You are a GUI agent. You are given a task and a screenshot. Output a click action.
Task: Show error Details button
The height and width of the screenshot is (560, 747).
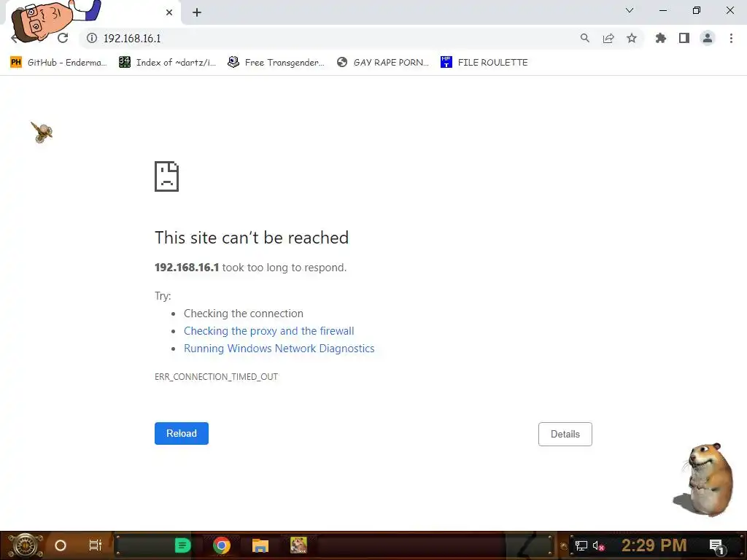(x=565, y=435)
